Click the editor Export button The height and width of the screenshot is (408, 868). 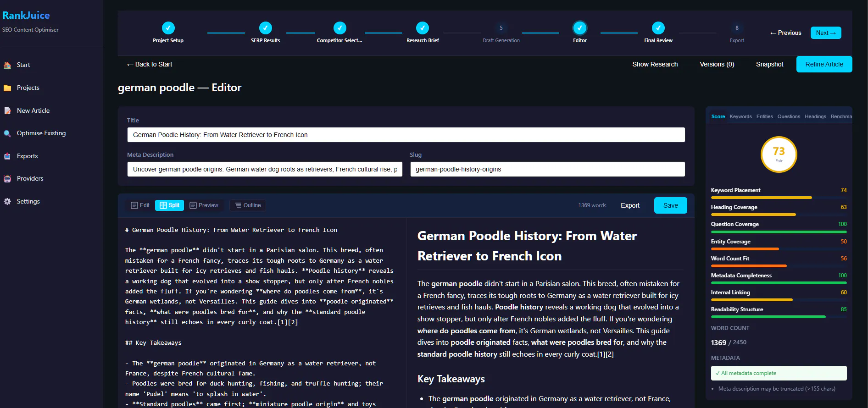[x=630, y=205]
